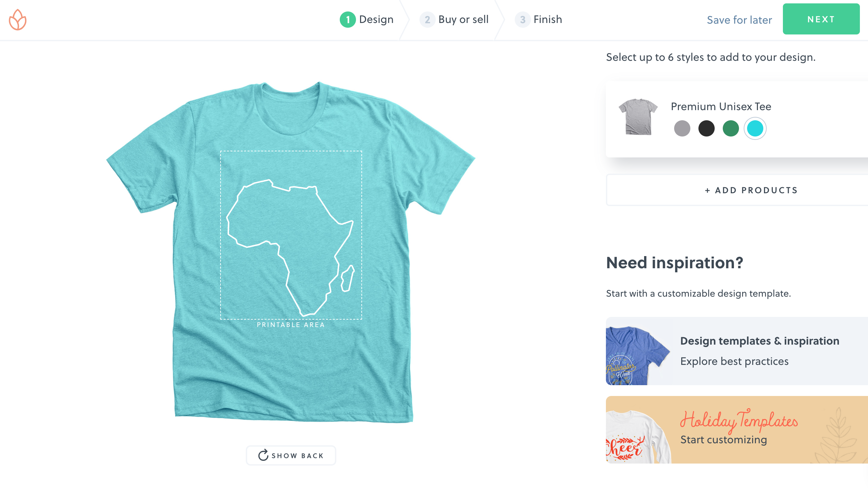This screenshot has width=868, height=498.
Task: Select the turquoise shirt color swatch
Action: point(755,129)
